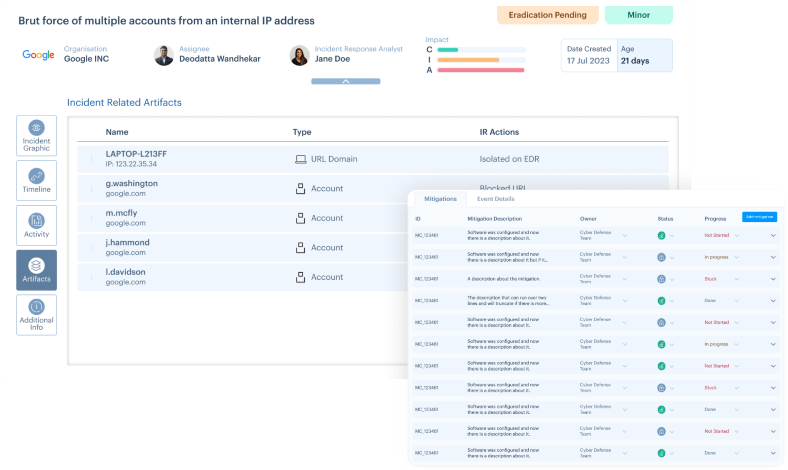Open the Incident Graphic sidebar panel
The width and height of the screenshot is (788, 470).
(36, 136)
